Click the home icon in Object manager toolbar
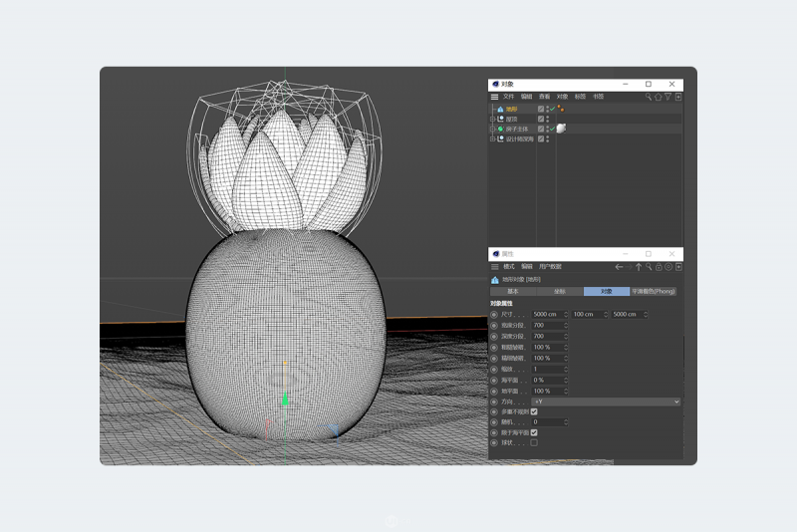 coord(659,97)
